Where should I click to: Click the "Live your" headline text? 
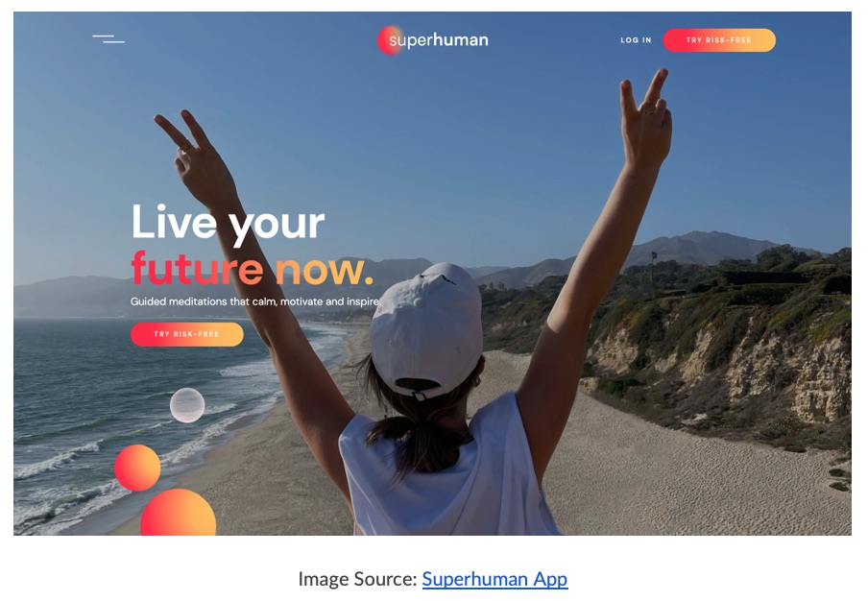[229, 223]
